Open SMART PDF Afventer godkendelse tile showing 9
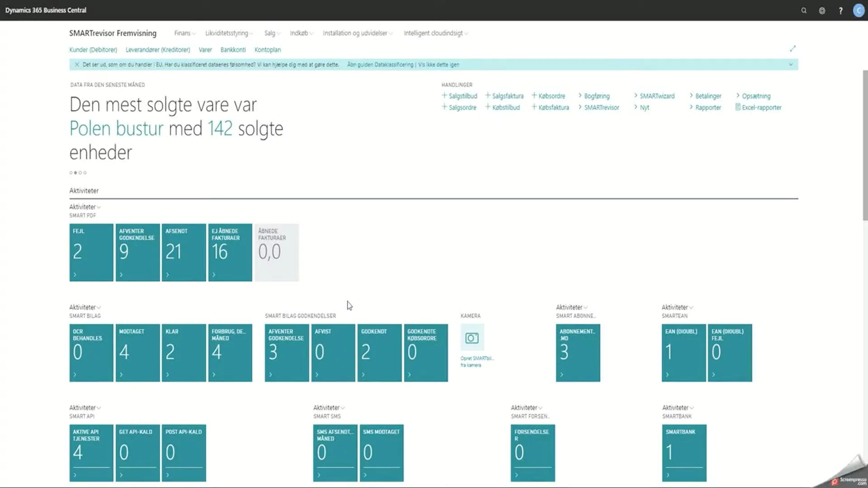The width and height of the screenshot is (868, 488). [137, 253]
